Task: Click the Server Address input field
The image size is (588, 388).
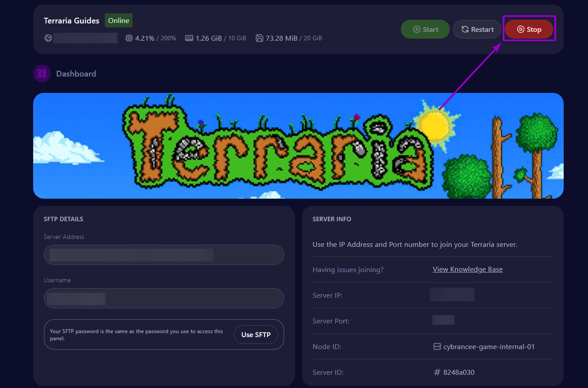Action: click(164, 255)
